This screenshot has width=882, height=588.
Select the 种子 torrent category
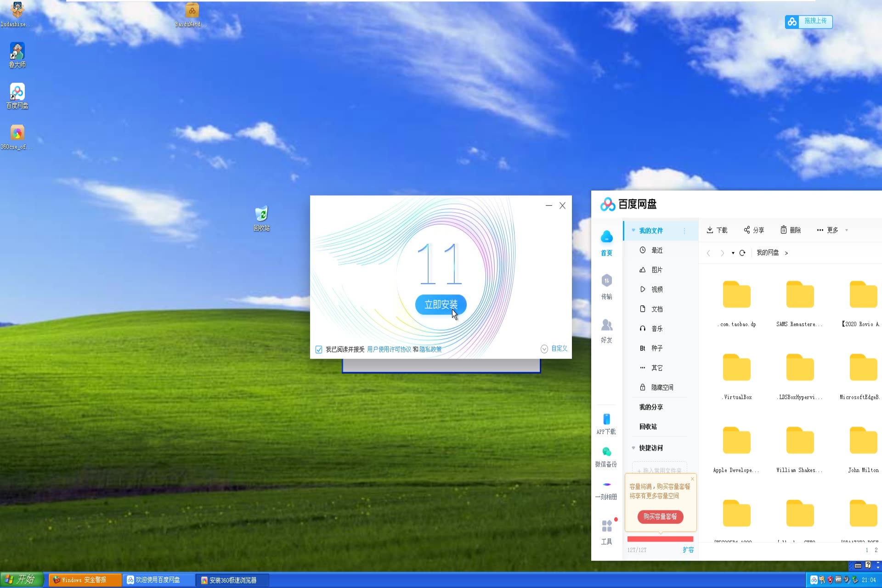click(657, 348)
